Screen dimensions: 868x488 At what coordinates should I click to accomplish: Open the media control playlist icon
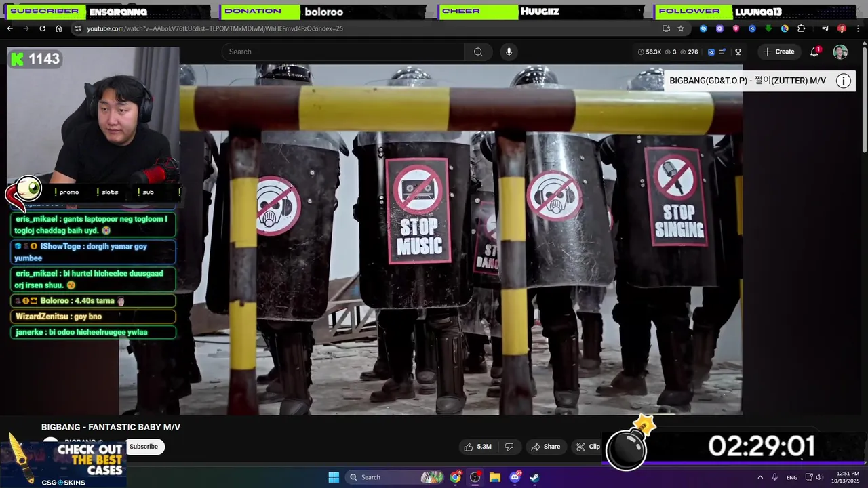[825, 28]
